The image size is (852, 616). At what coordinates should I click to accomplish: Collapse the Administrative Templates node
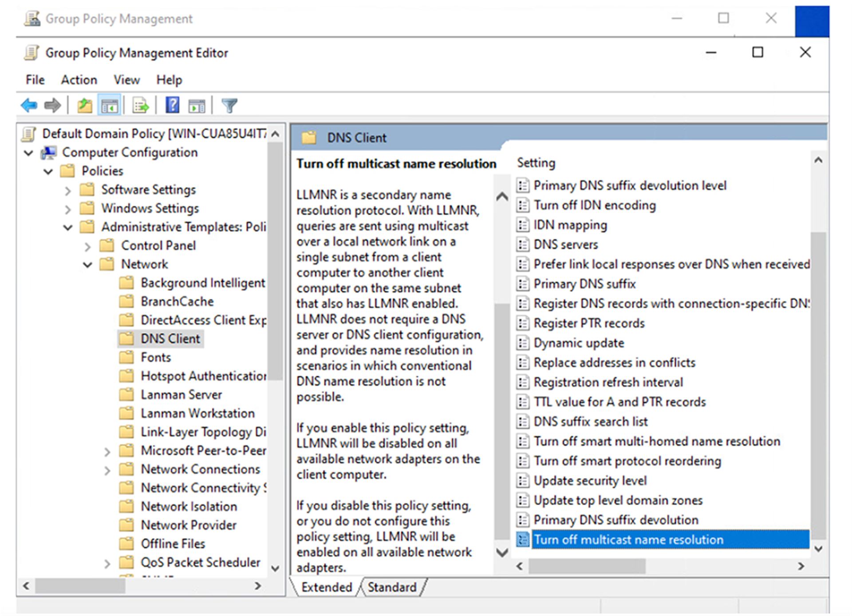click(x=68, y=228)
